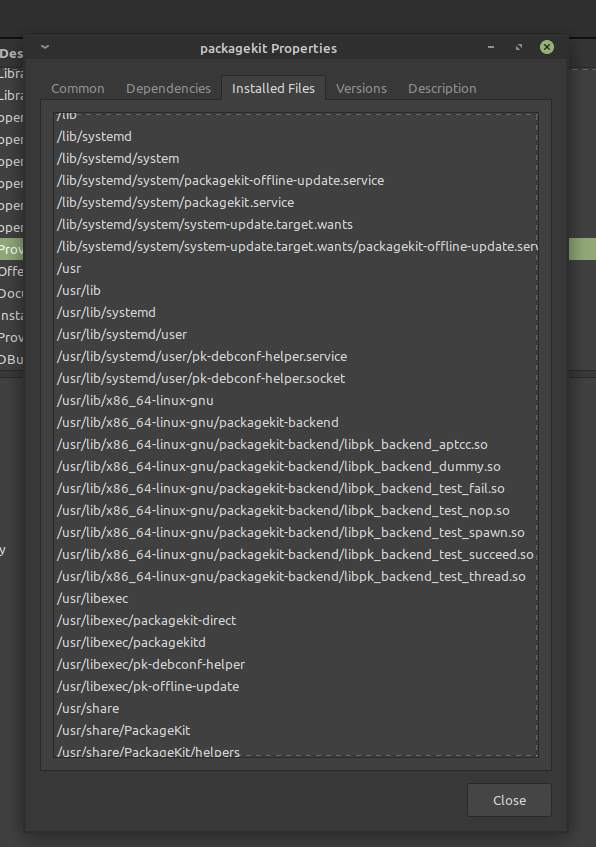
Task: Select libpk_backend_test_thread.so row
Action: pos(296,577)
